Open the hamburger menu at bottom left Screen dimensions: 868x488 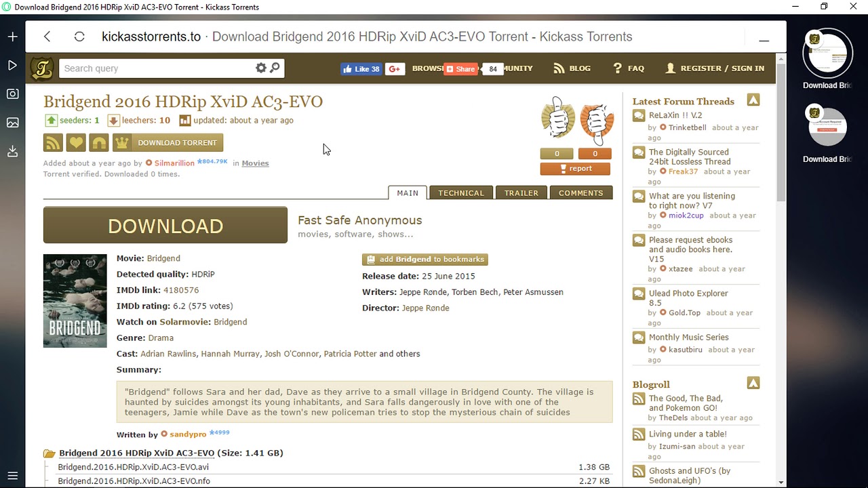coord(12,476)
